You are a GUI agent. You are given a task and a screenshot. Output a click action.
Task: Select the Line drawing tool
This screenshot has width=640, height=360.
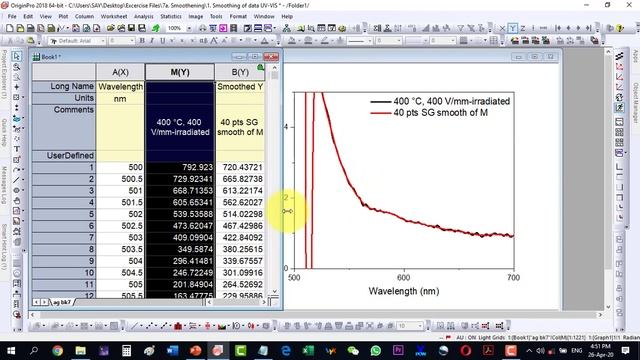[x=17, y=180]
